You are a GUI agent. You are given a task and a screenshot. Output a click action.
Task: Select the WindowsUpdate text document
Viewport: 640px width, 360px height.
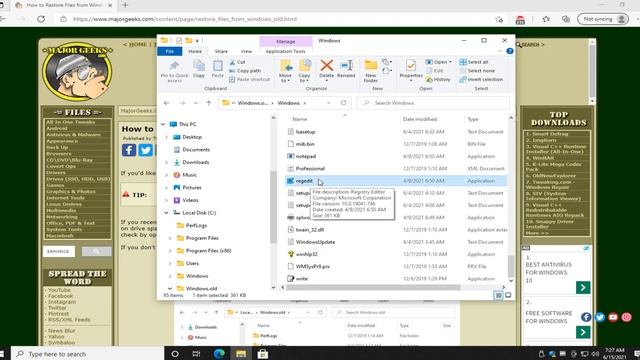point(315,242)
